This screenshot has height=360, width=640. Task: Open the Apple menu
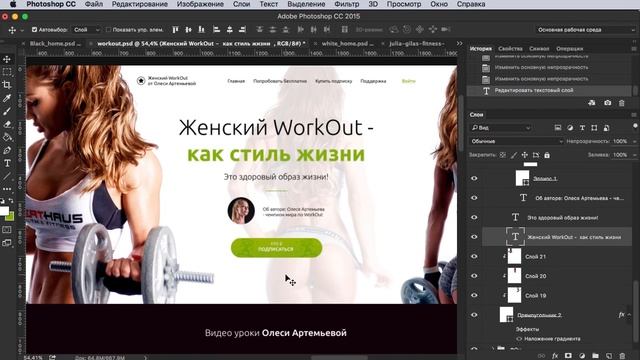click(13, 4)
